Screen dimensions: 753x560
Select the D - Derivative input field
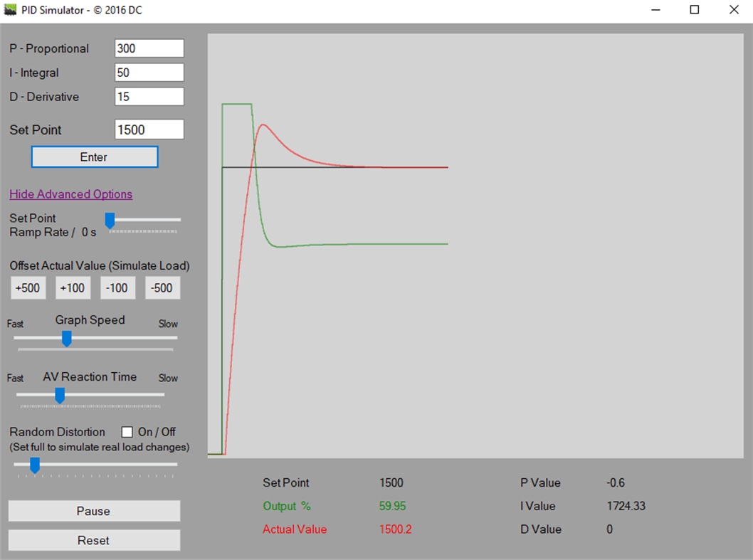(x=149, y=96)
